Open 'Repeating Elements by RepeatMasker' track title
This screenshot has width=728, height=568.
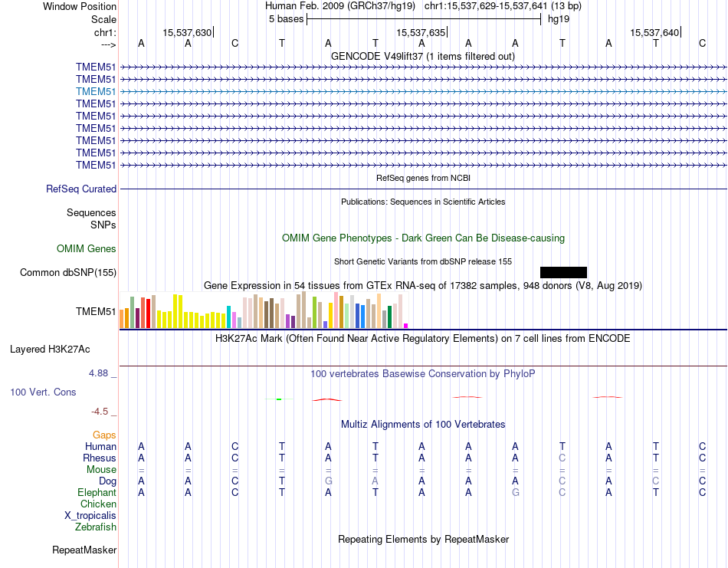click(423, 540)
